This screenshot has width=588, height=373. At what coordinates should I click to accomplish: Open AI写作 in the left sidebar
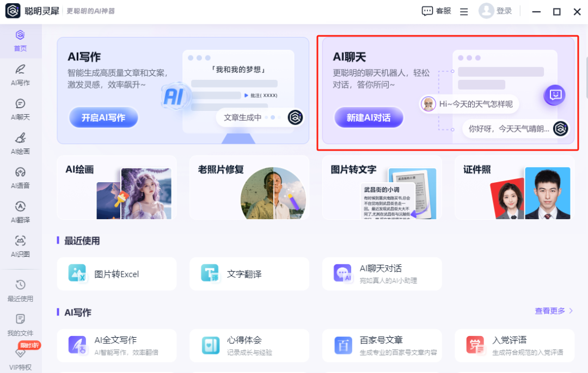tap(20, 74)
